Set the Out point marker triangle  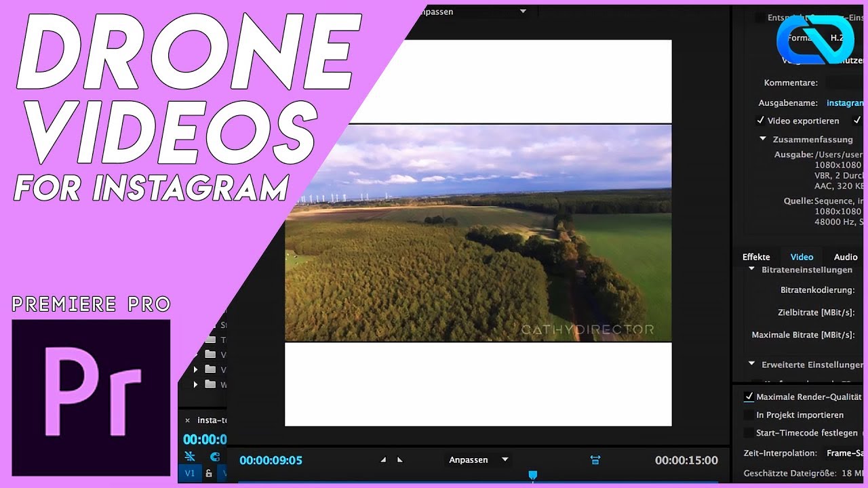pyautogui.click(x=399, y=460)
